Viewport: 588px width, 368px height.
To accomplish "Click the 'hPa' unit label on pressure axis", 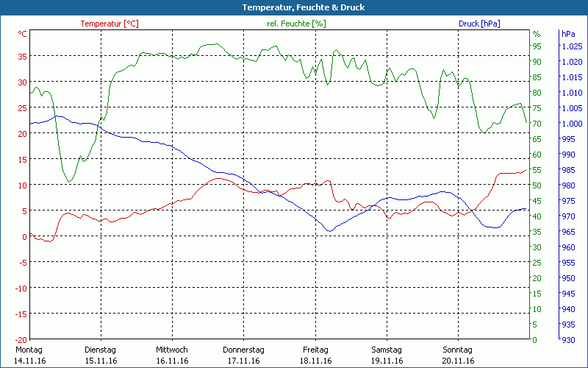I will click(x=568, y=34).
